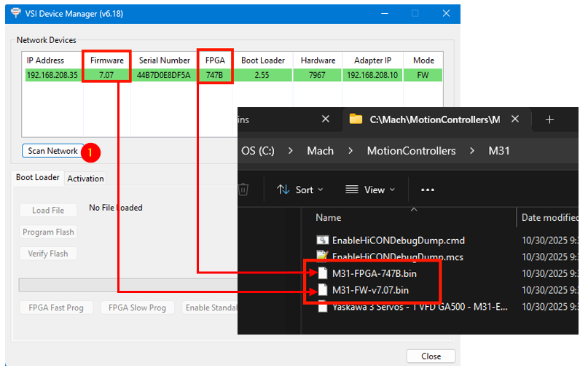Open the View dropdown

pyautogui.click(x=370, y=190)
